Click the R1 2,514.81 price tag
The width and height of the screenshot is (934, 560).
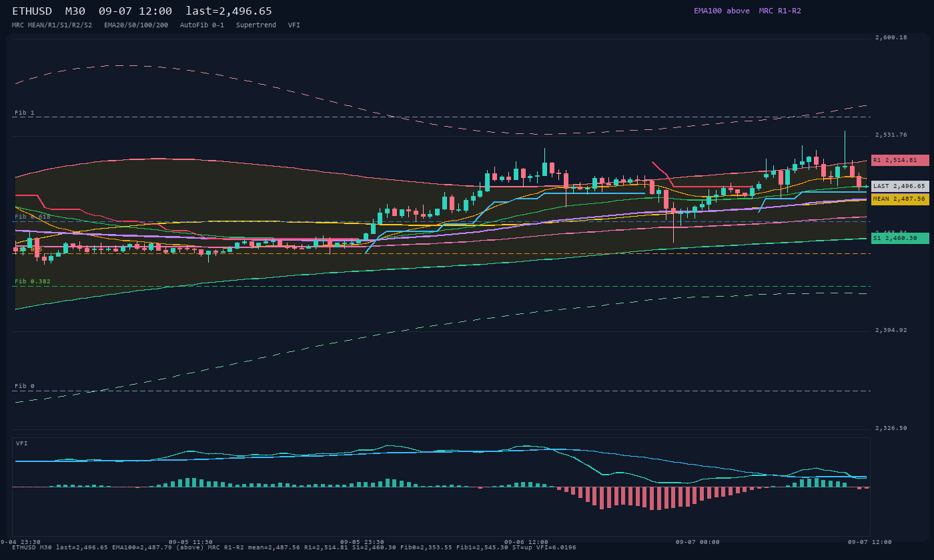pyautogui.click(x=900, y=160)
